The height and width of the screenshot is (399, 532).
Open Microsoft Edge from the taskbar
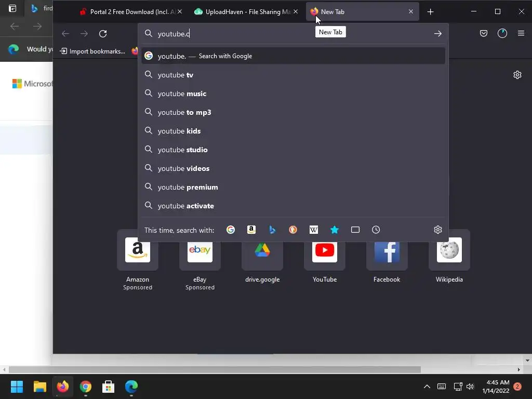tap(131, 387)
